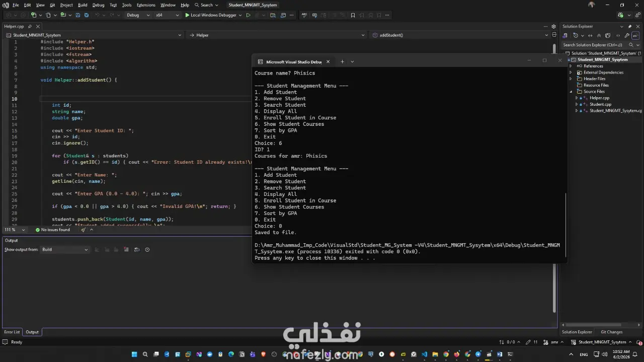This screenshot has width=644, height=362.
Task: Open debug console tab dropdown chevron
Action: coord(352,61)
